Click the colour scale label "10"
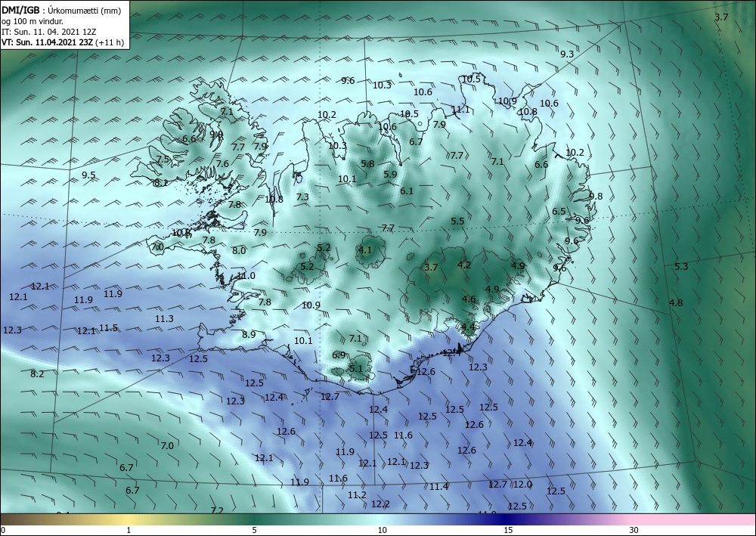756x536 pixels. 382,530
